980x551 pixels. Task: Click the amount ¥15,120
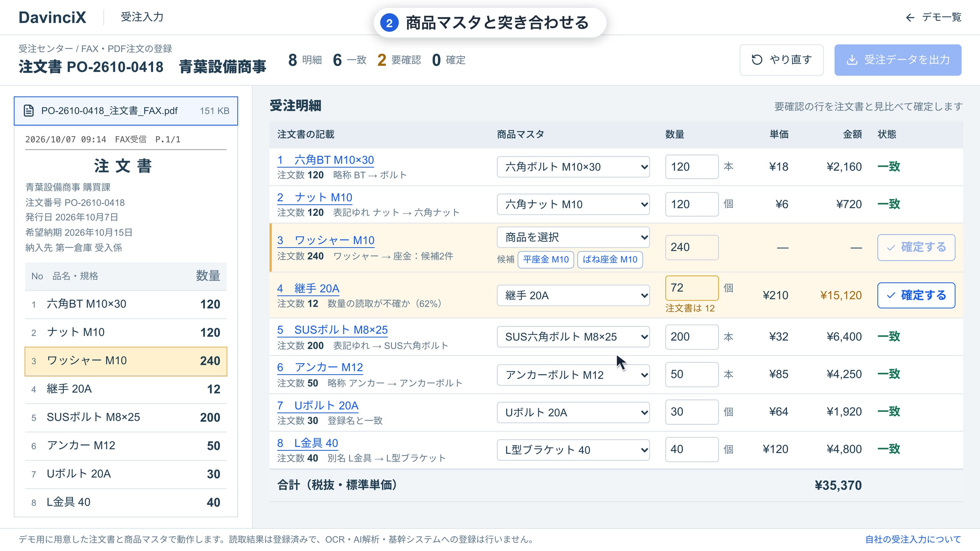(x=841, y=295)
